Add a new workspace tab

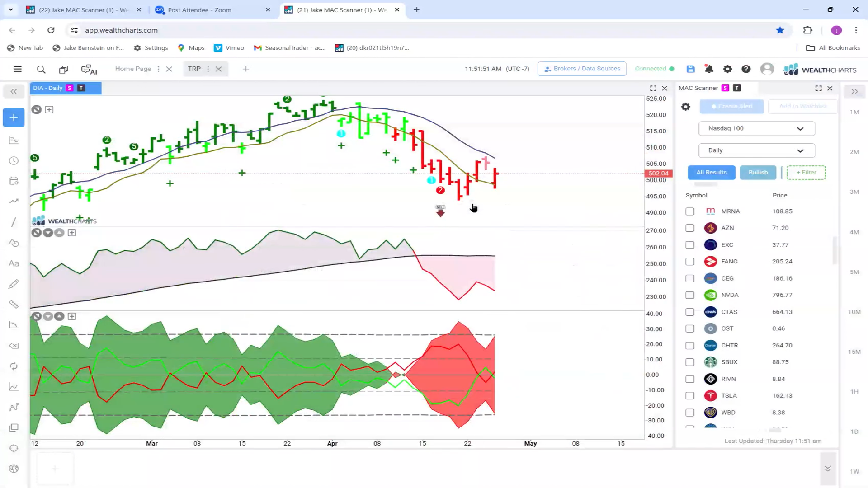tap(246, 69)
